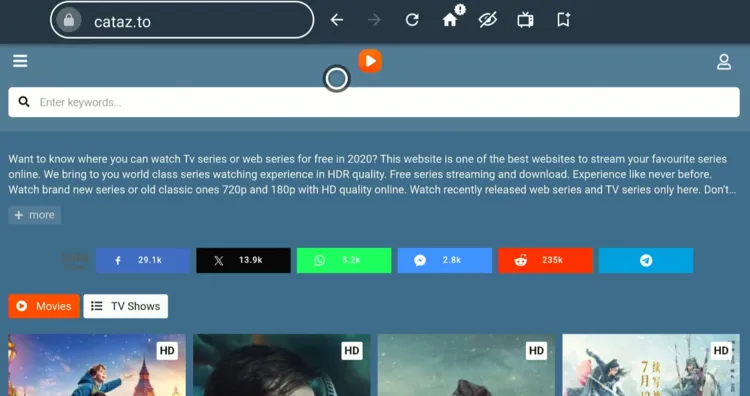This screenshot has height=396, width=750.
Task: Click the lock icon in address bar
Action: [x=69, y=20]
